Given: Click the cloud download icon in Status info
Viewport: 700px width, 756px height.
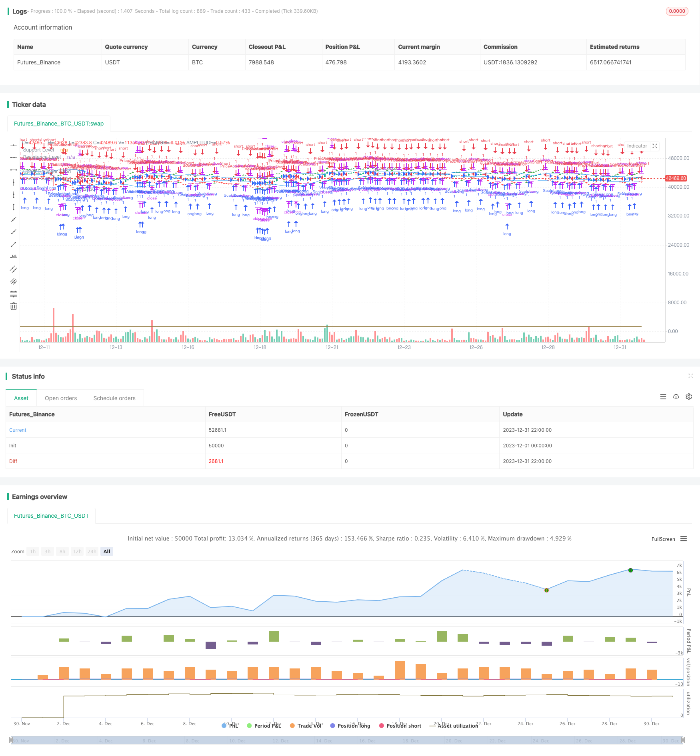Looking at the screenshot, I should coord(676,397).
